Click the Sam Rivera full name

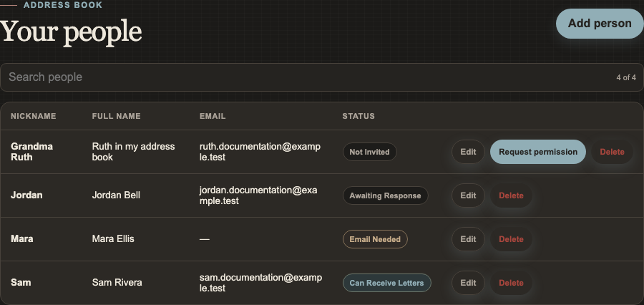[x=117, y=282]
